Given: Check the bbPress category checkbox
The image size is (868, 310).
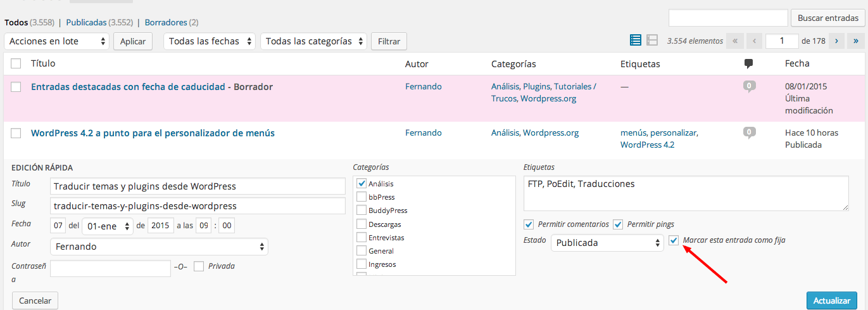Looking at the screenshot, I should tap(362, 197).
